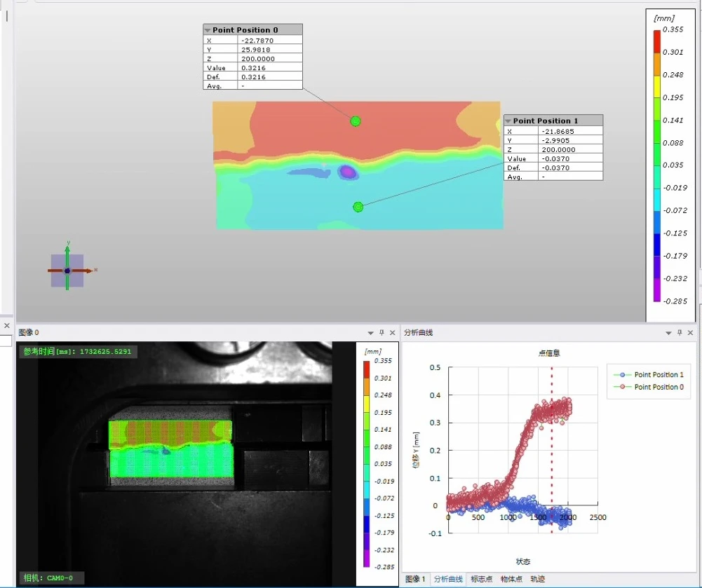This screenshot has width=702, height=588.
Task: Open the 分析曲线 panel dropdown menu
Action: pos(668,332)
